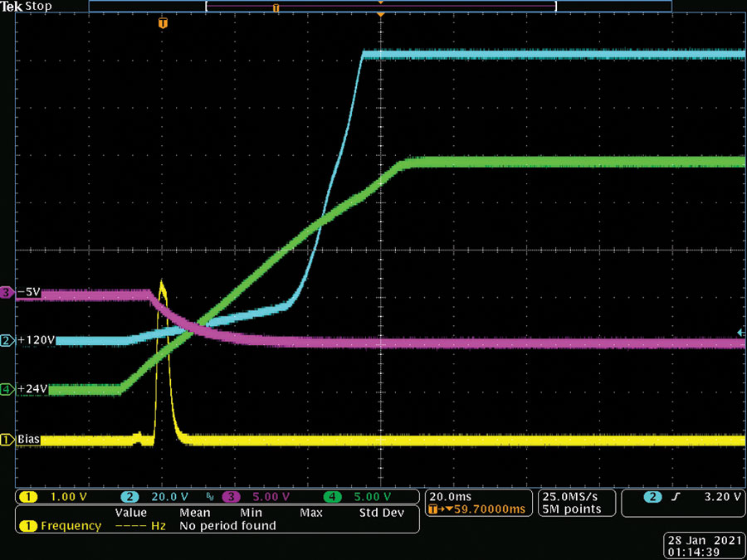Click the trigger level arrow at right edge

click(x=741, y=333)
